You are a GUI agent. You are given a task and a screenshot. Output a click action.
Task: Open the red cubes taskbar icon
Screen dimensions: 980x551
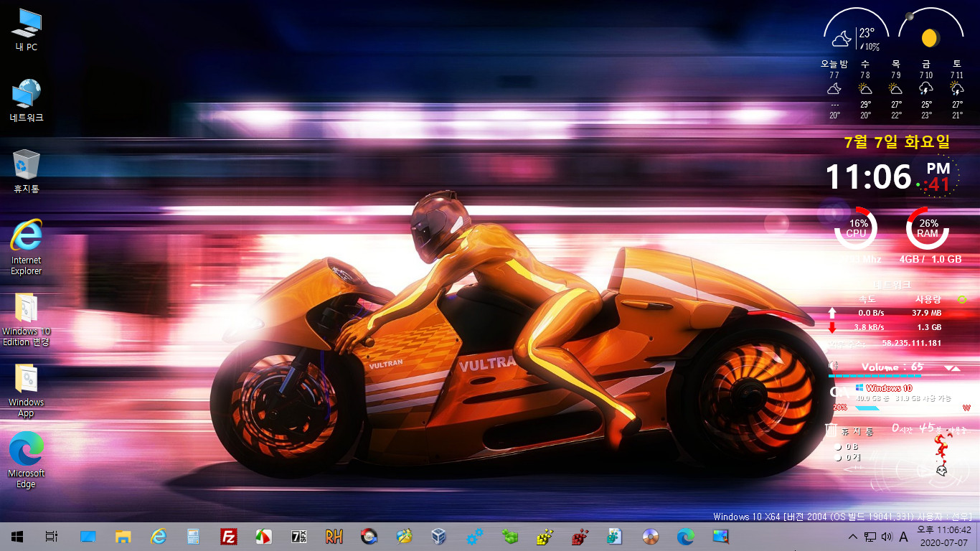[x=580, y=536]
